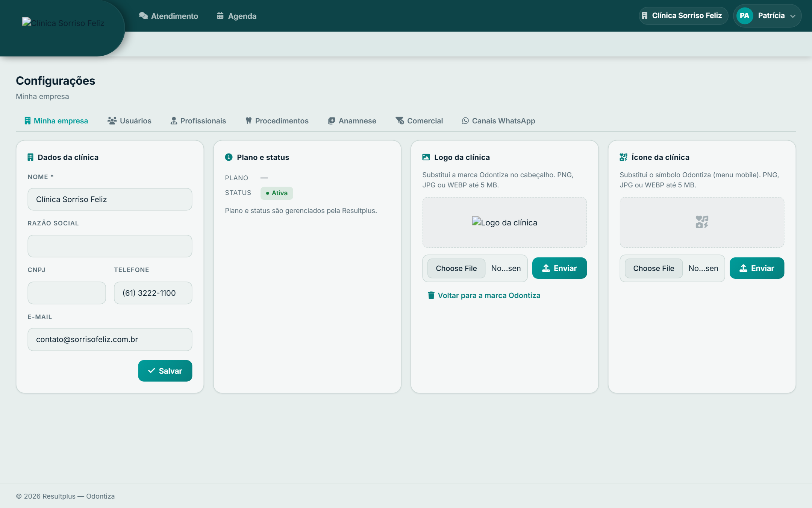The height and width of the screenshot is (508, 812).
Task: Click the building icon beside Dados da clínica
Action: 30,157
